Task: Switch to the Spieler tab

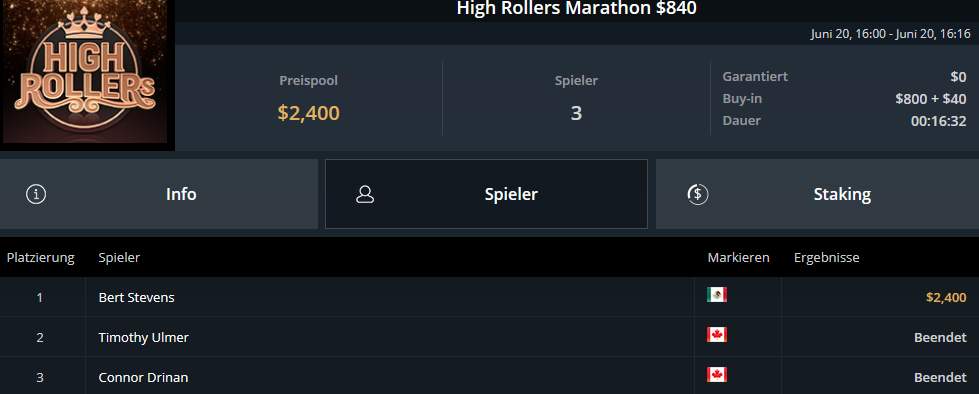Action: click(x=486, y=194)
